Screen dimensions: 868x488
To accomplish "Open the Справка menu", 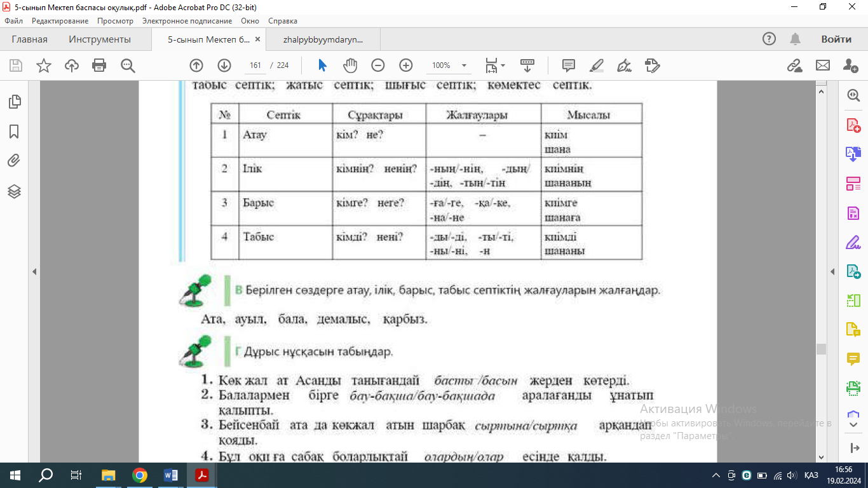I will click(283, 21).
